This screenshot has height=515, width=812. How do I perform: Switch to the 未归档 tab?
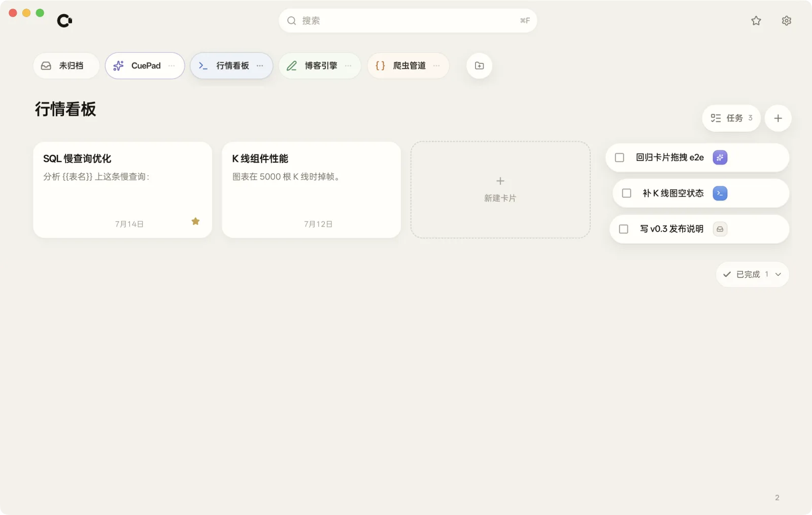tap(66, 66)
